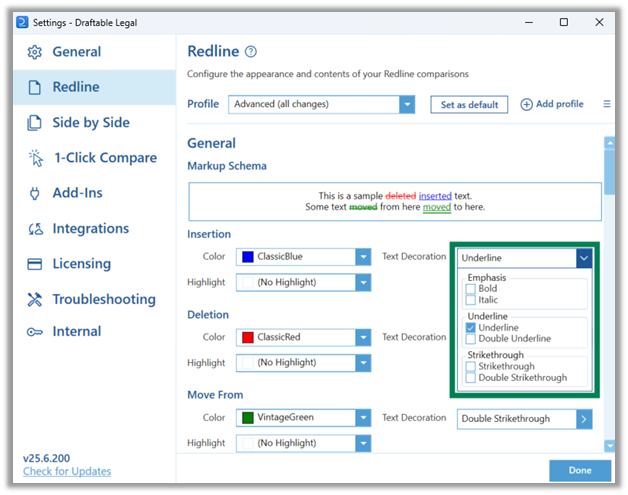
Task: Open the Redline help question-mark icon
Action: pyautogui.click(x=251, y=52)
